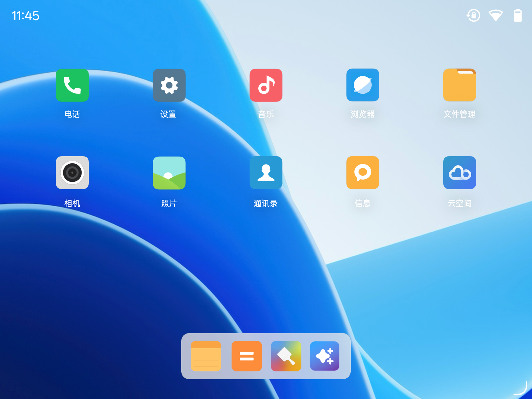Open the 通讯录 contacts app
The height and width of the screenshot is (399, 532).
pos(266,173)
